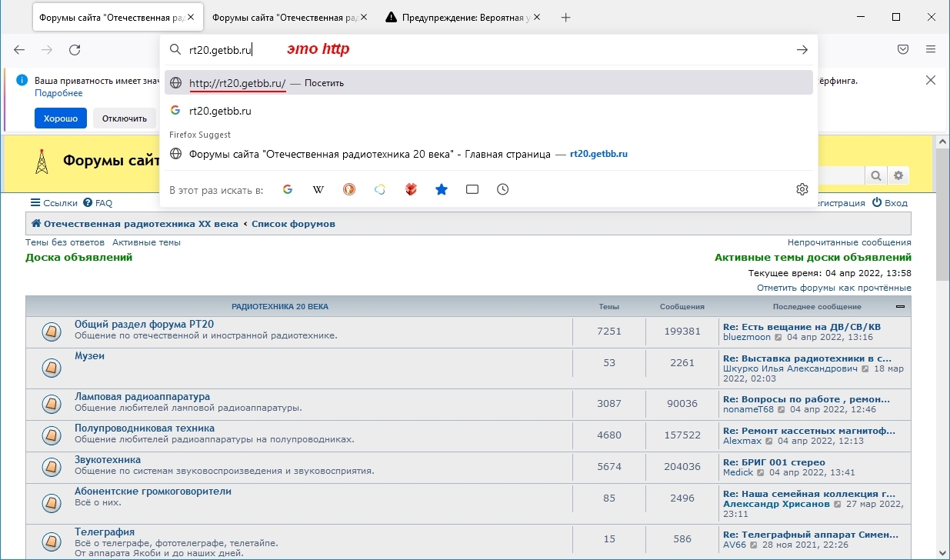
Task: Open Темы без ответов
Action: tap(65, 242)
